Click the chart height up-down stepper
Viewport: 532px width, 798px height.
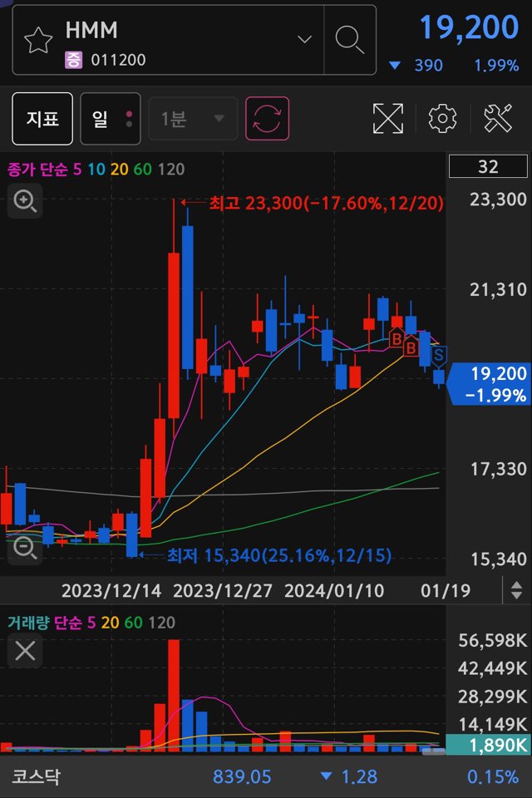tap(517, 590)
